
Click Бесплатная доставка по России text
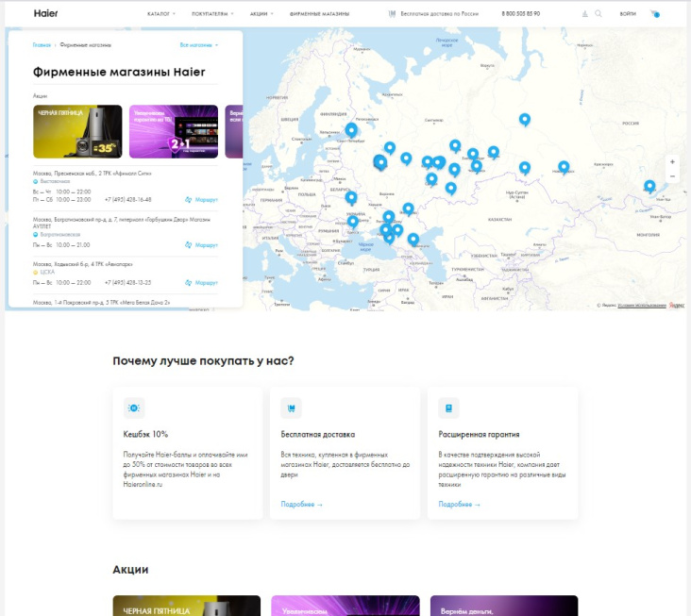(x=439, y=13)
